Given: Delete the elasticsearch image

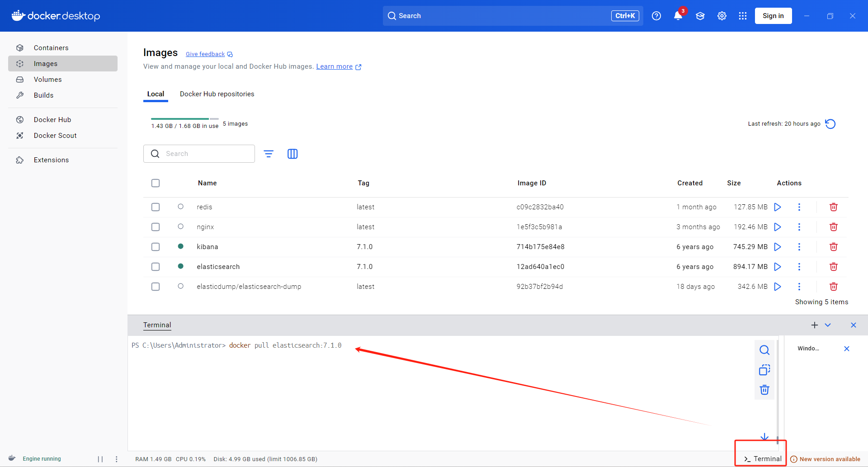Looking at the screenshot, I should tap(834, 267).
